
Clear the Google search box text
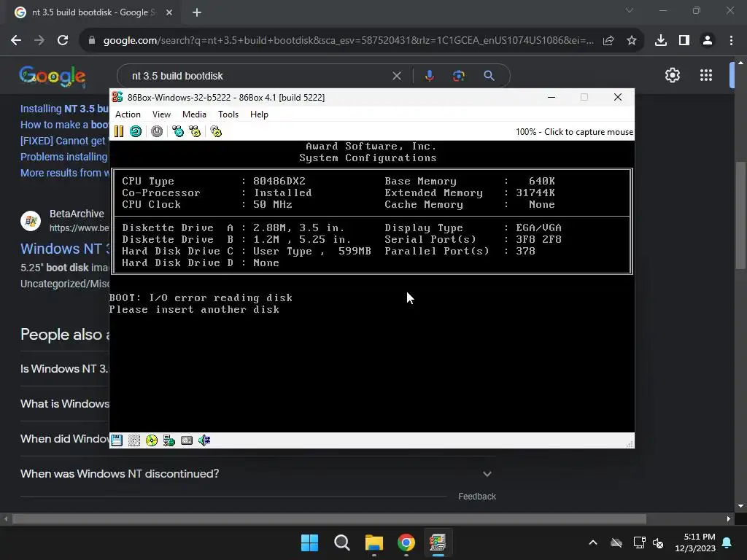(396, 76)
